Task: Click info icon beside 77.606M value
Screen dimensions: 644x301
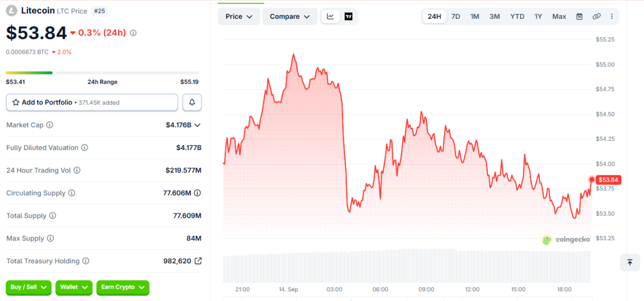Action: pyautogui.click(x=197, y=193)
